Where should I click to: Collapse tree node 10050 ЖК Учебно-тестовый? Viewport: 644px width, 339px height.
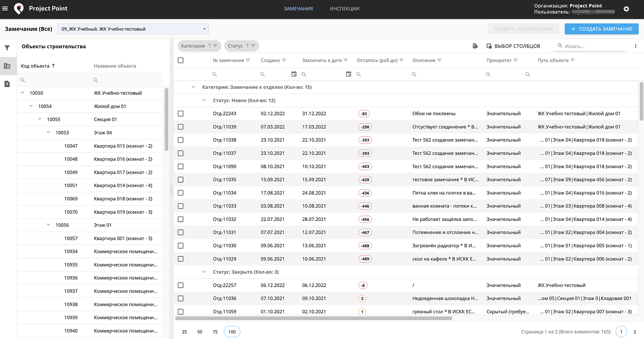coord(23,93)
